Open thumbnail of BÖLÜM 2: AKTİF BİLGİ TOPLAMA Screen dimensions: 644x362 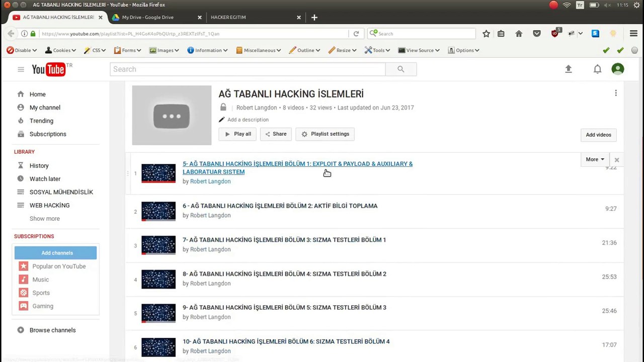158,211
